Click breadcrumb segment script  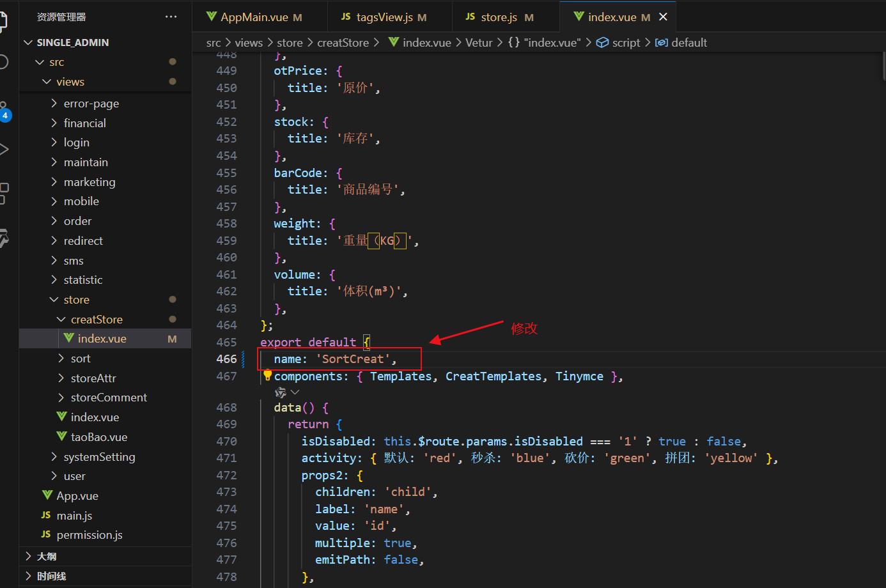[626, 42]
